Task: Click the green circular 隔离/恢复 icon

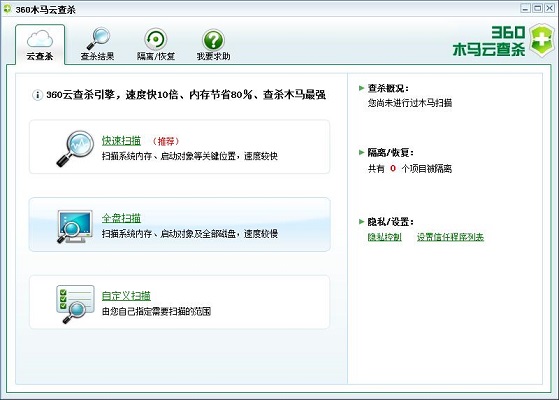Action: 156,39
